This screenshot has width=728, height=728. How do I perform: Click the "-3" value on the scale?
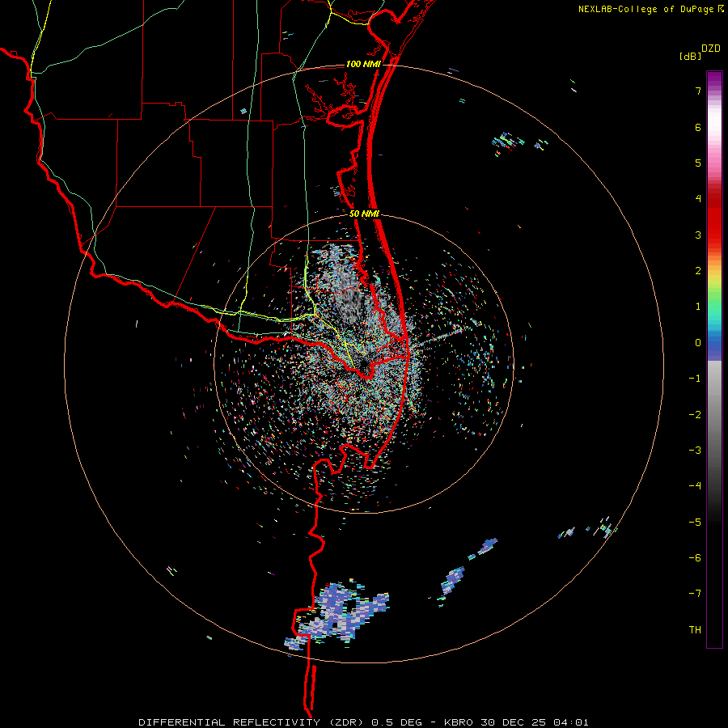tap(695, 451)
